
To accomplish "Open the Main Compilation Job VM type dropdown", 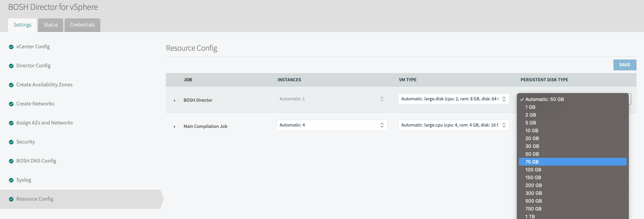I will coord(453,125).
